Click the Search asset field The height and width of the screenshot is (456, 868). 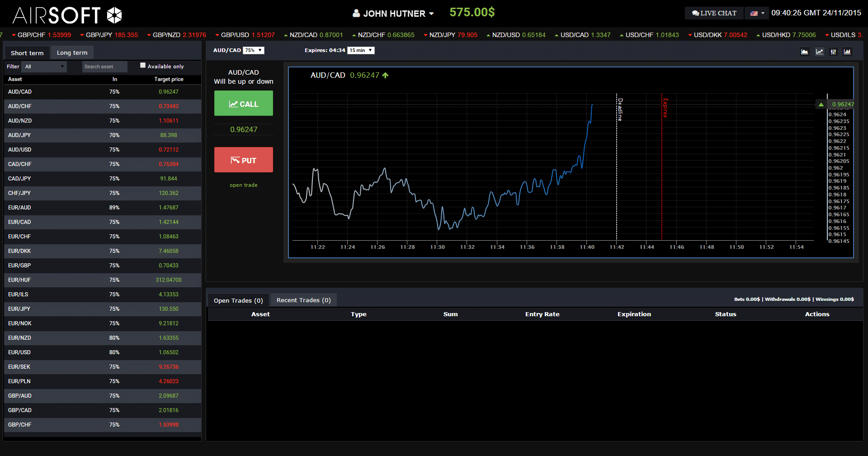(x=104, y=67)
